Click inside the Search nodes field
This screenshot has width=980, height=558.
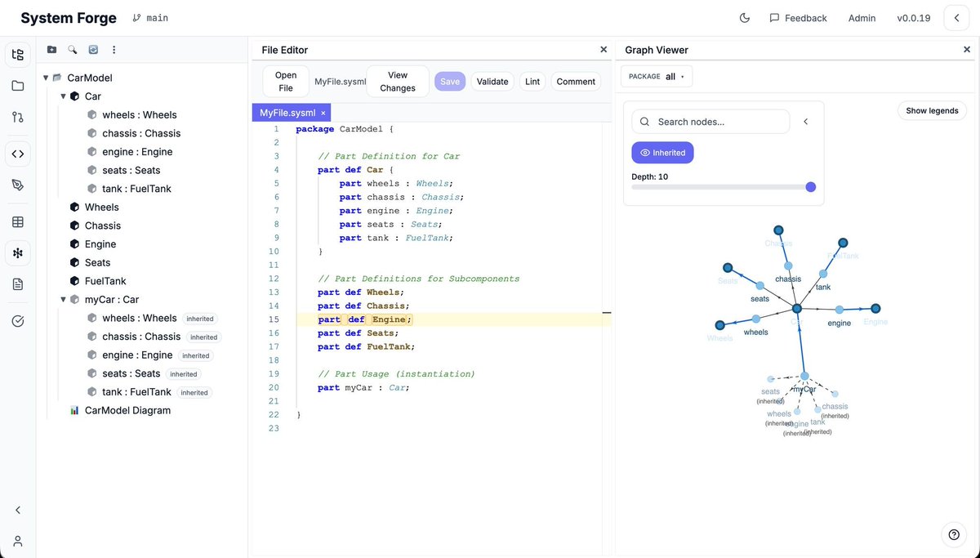coord(710,121)
